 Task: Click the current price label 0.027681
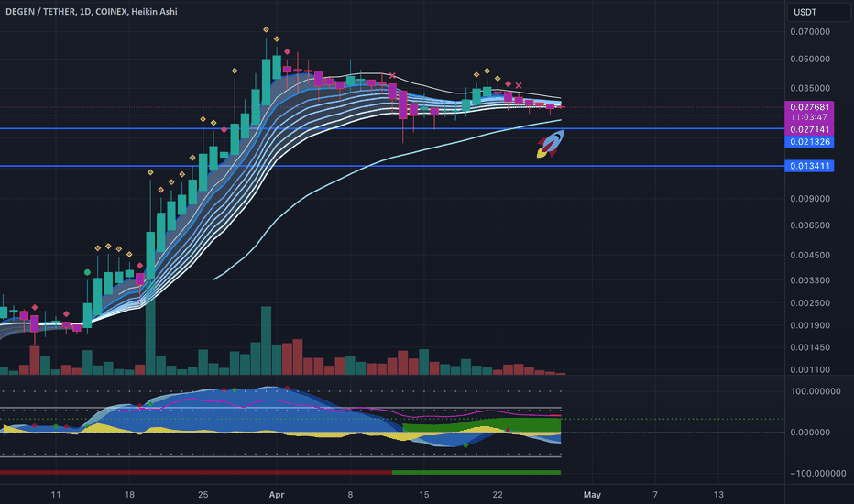pyautogui.click(x=809, y=107)
